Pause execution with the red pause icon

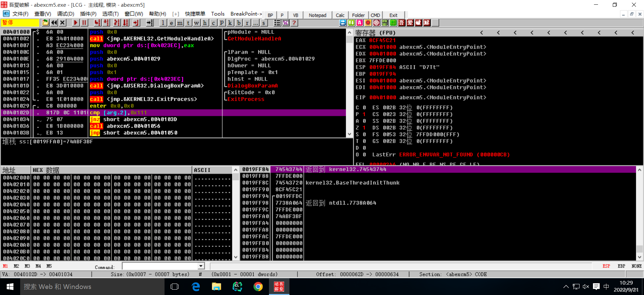(84, 23)
